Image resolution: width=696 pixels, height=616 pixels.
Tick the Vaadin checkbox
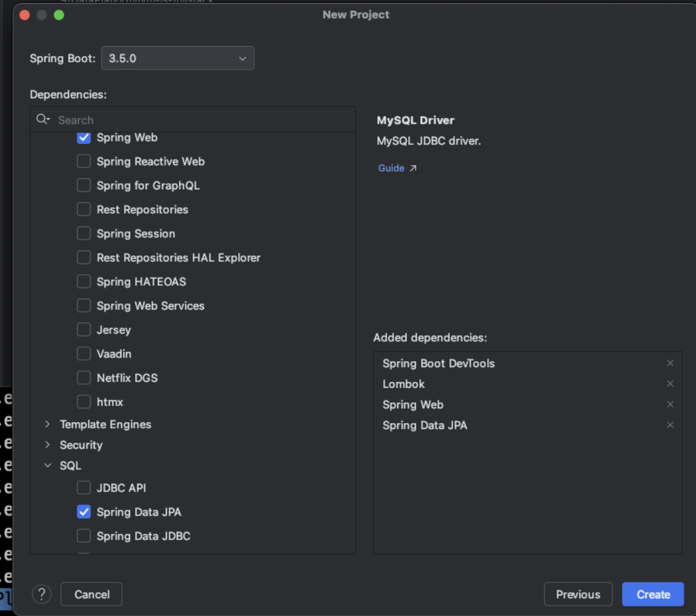pyautogui.click(x=84, y=354)
